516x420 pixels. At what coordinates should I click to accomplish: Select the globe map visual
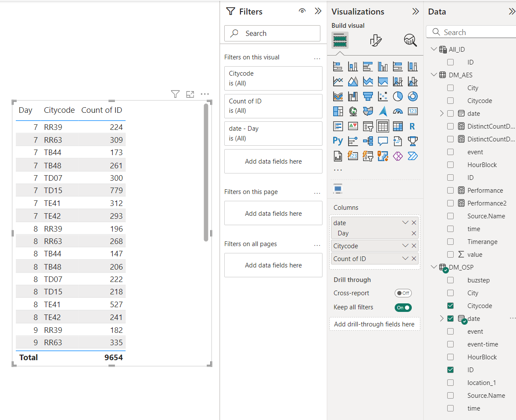click(x=353, y=111)
